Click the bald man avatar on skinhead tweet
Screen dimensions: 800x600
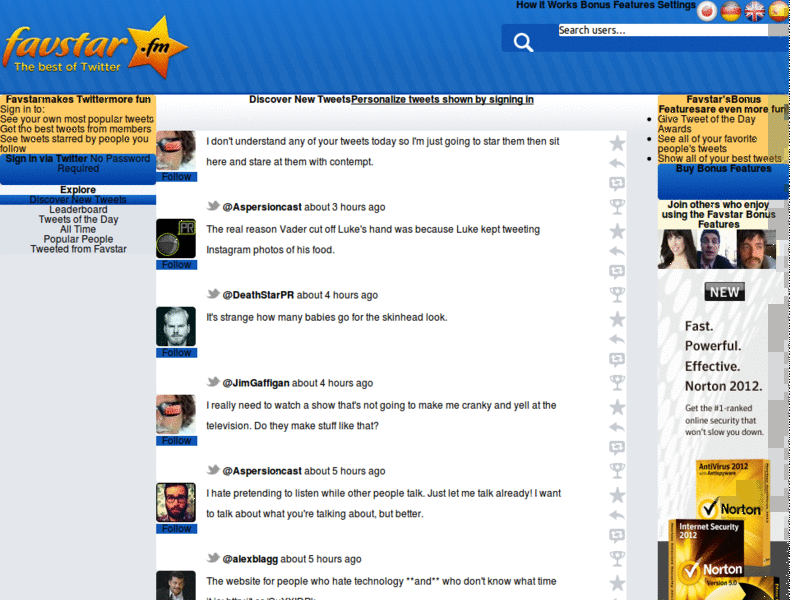pyautogui.click(x=176, y=327)
